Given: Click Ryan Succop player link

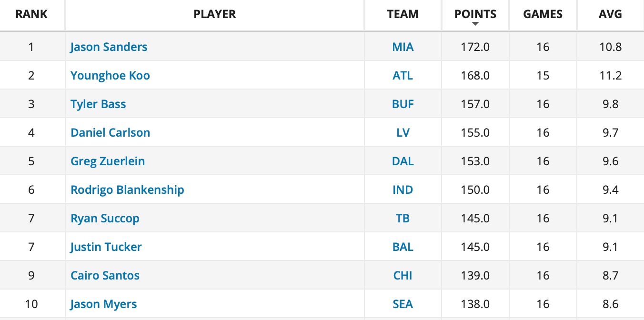Looking at the screenshot, I should tap(105, 218).
